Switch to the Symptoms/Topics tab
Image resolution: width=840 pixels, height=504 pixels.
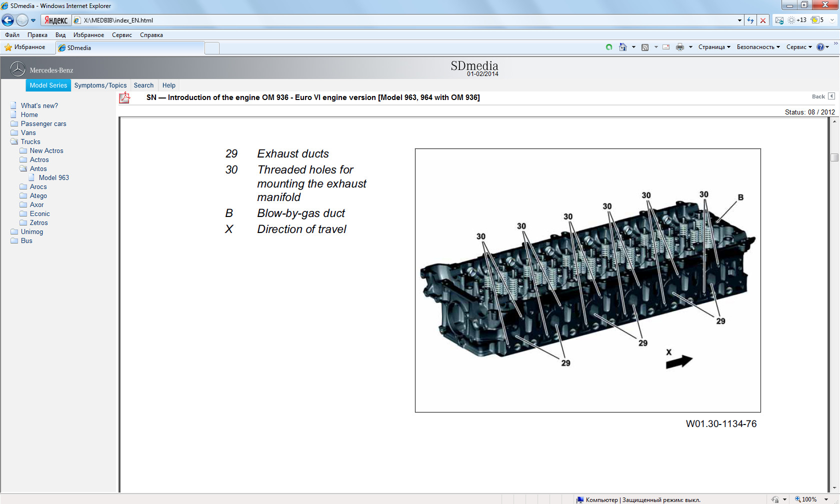coord(100,85)
